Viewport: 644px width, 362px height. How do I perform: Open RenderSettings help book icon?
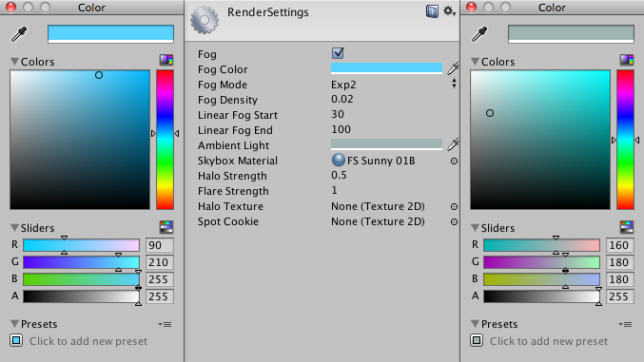[432, 11]
